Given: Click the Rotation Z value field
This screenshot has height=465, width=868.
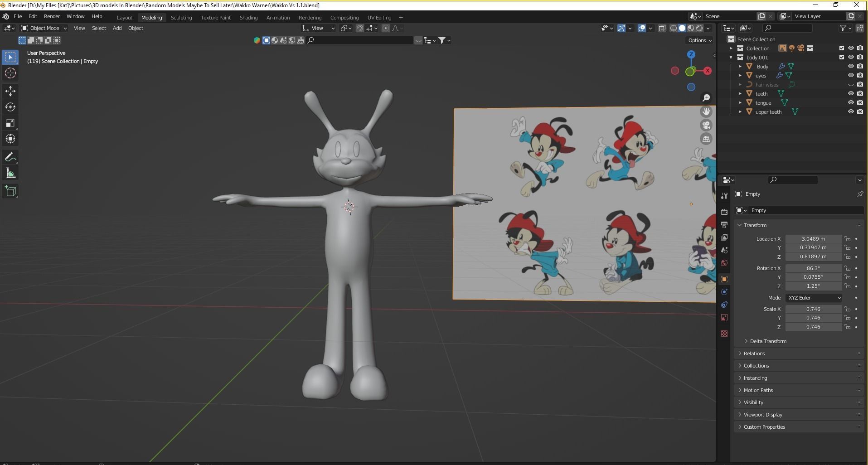Looking at the screenshot, I should tap(813, 286).
